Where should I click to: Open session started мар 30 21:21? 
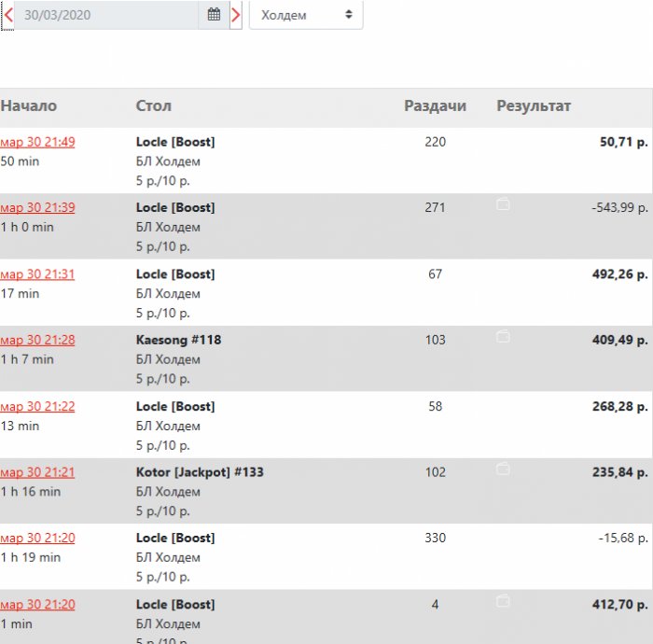(37, 472)
